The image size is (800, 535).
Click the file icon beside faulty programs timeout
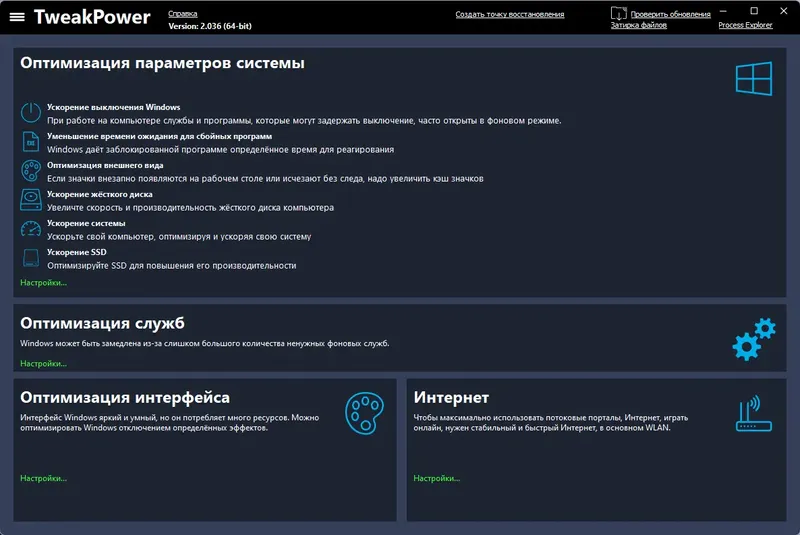click(31, 142)
